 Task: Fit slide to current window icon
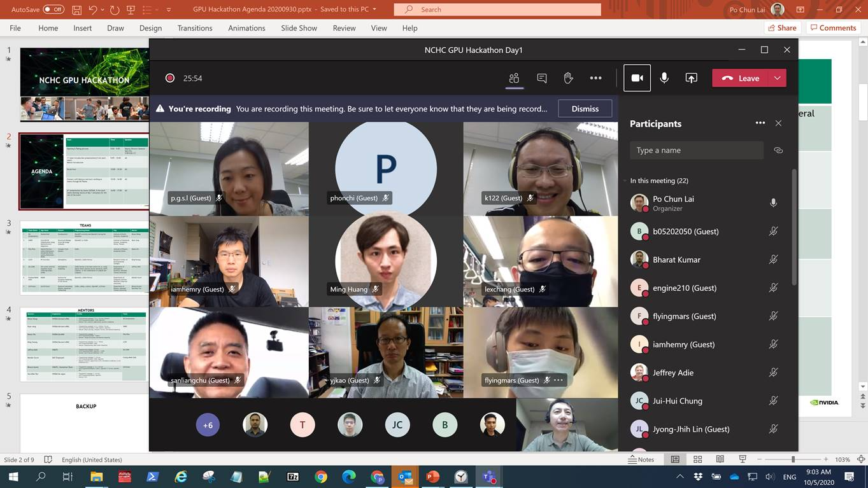coord(861,459)
